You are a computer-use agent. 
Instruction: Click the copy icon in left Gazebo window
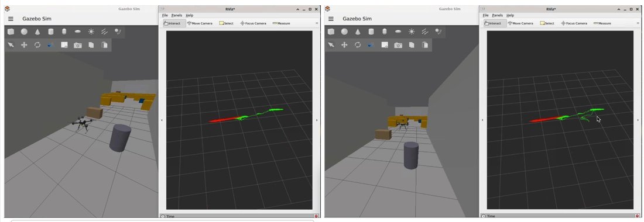(91, 45)
